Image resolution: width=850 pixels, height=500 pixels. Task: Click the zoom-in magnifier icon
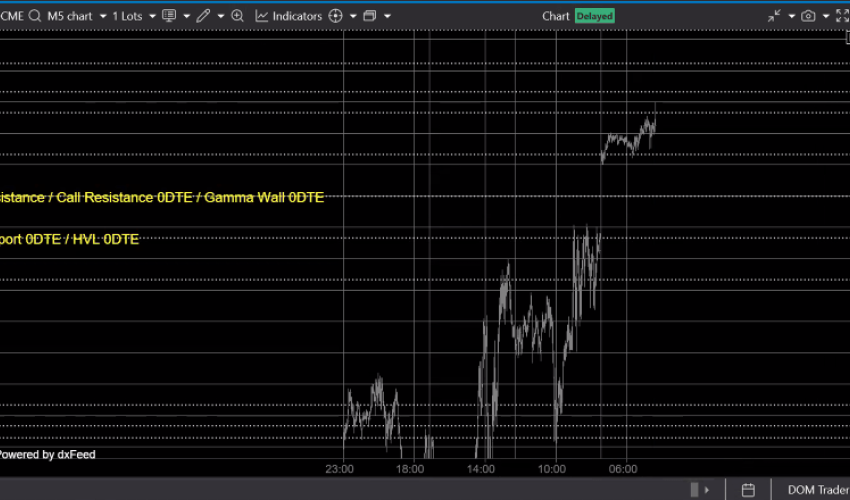(x=237, y=16)
